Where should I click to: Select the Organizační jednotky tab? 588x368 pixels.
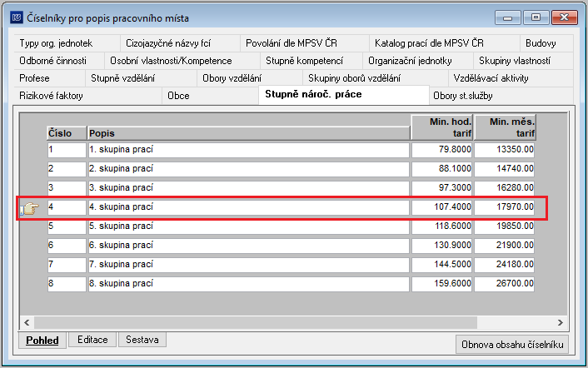pyautogui.click(x=418, y=61)
